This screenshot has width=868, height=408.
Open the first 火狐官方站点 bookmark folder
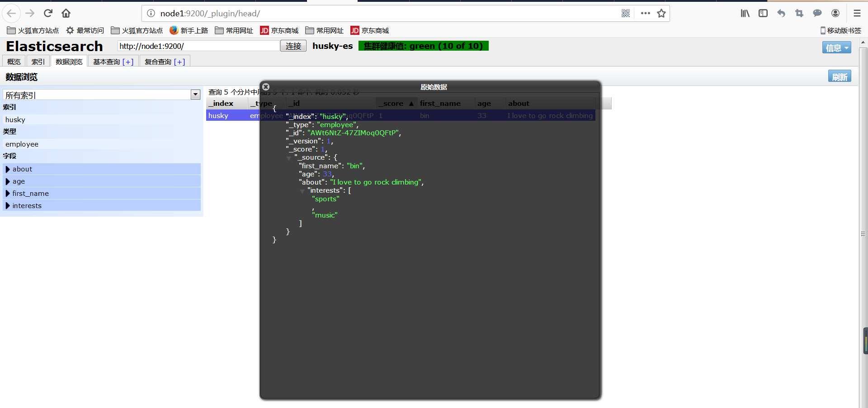click(x=33, y=30)
